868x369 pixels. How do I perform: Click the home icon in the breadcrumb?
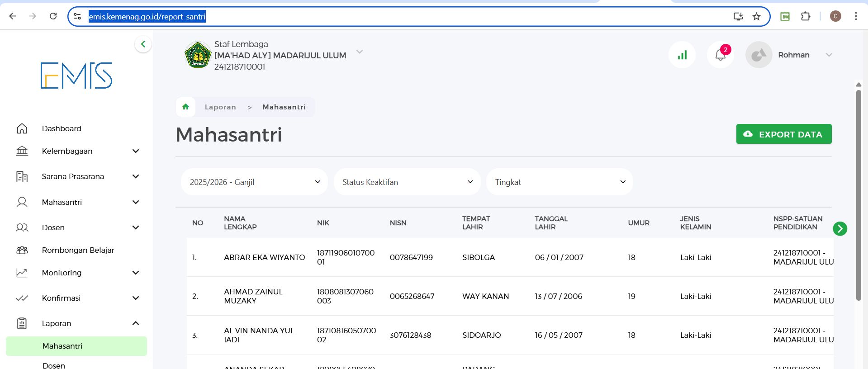185,107
